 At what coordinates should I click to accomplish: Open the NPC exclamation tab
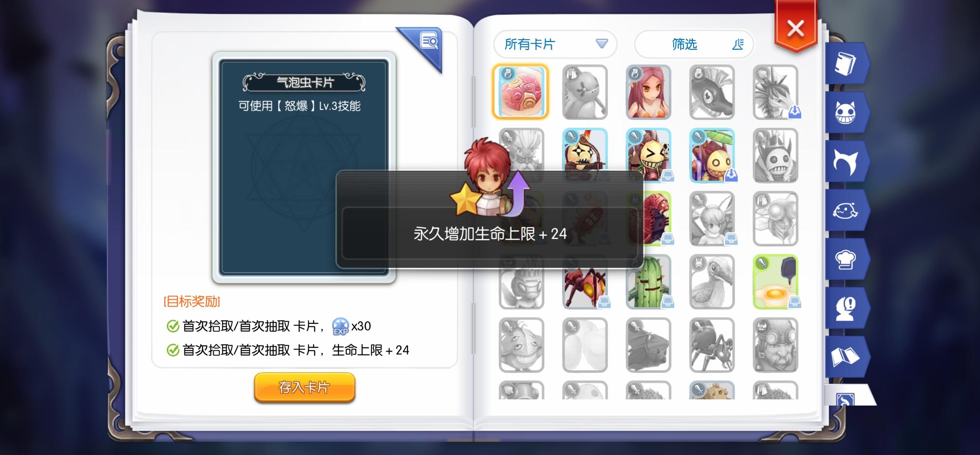pyautogui.click(x=846, y=308)
